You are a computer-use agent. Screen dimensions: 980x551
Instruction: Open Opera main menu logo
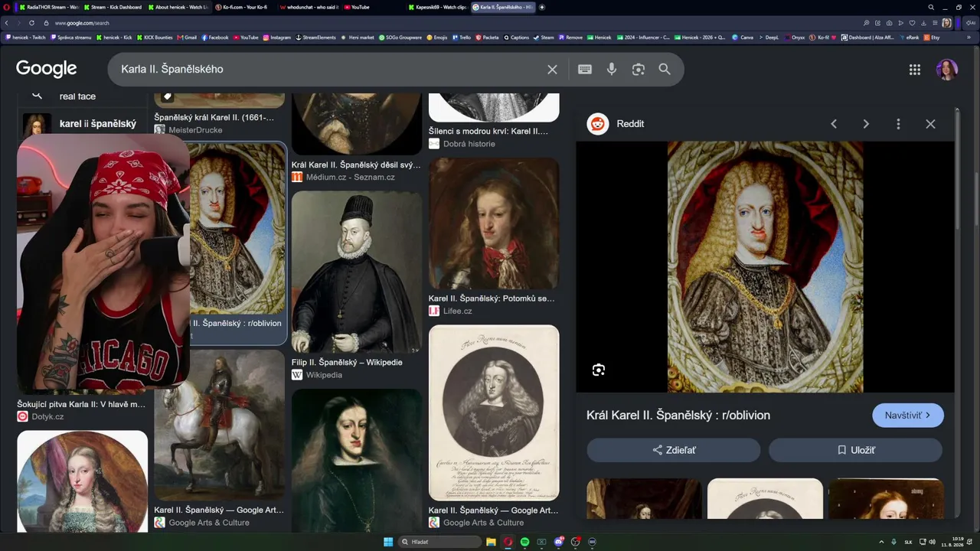coord(7,7)
